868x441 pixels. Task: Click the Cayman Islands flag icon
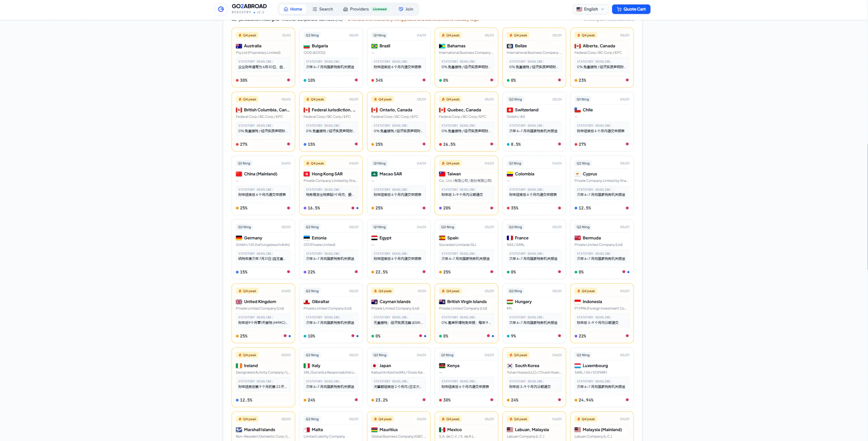click(374, 302)
